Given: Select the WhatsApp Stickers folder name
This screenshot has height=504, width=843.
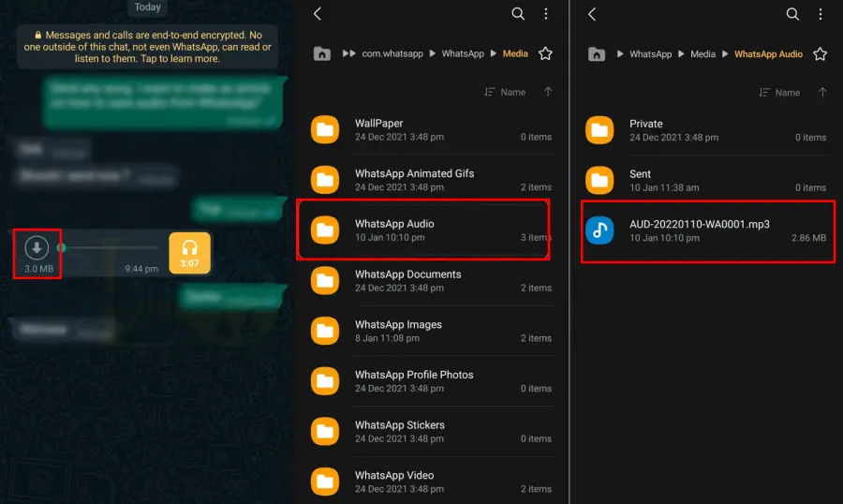Looking at the screenshot, I should pyautogui.click(x=399, y=425).
